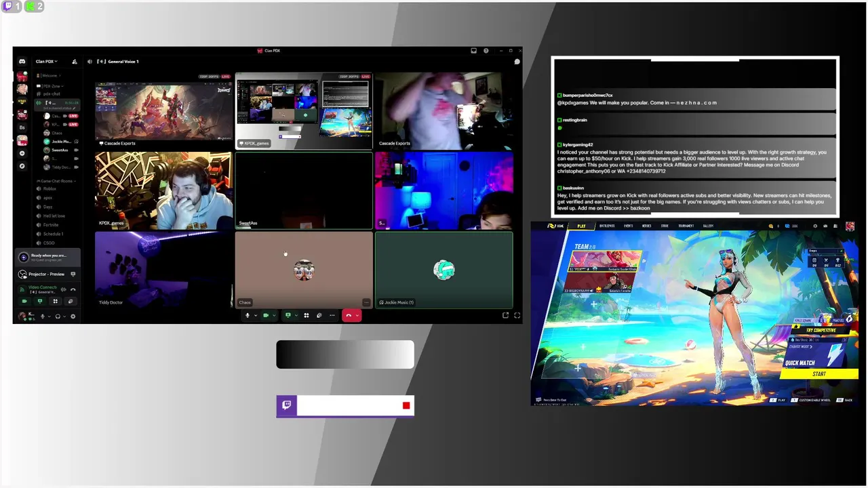Open Chaos tile more options ellipsis
The width and height of the screenshot is (868, 488).
pyautogui.click(x=366, y=302)
